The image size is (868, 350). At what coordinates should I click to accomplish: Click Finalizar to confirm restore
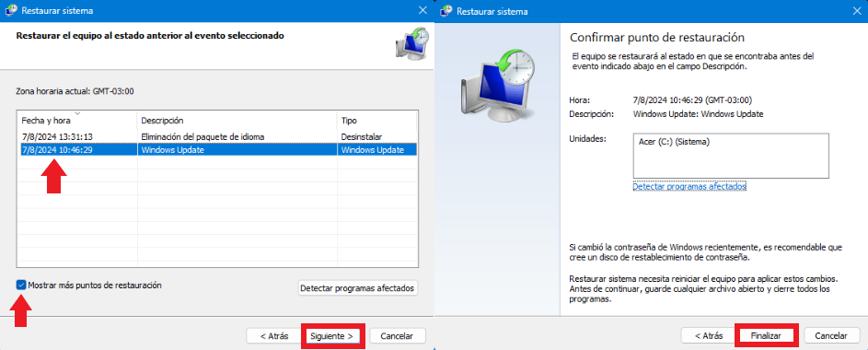tap(766, 335)
